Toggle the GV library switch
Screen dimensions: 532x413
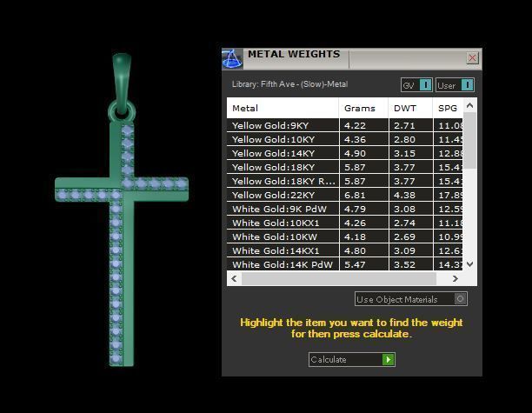pyautogui.click(x=416, y=85)
